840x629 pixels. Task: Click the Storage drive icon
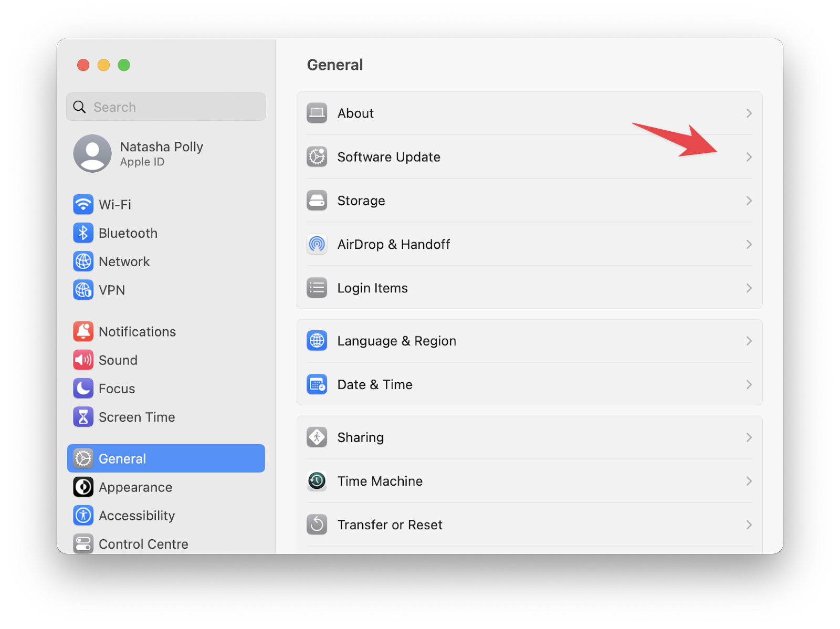[x=317, y=201]
